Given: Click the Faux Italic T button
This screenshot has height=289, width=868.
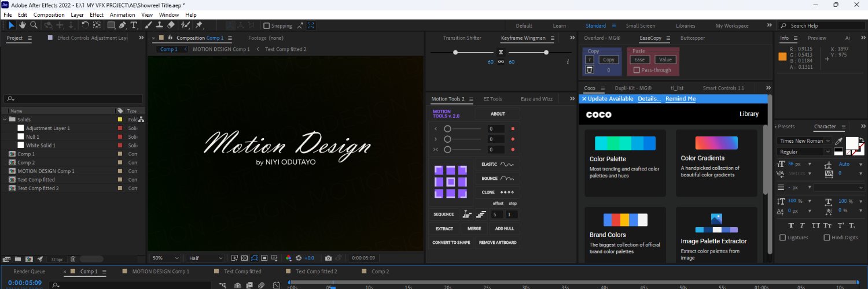Looking at the screenshot, I should pyautogui.click(x=803, y=225).
